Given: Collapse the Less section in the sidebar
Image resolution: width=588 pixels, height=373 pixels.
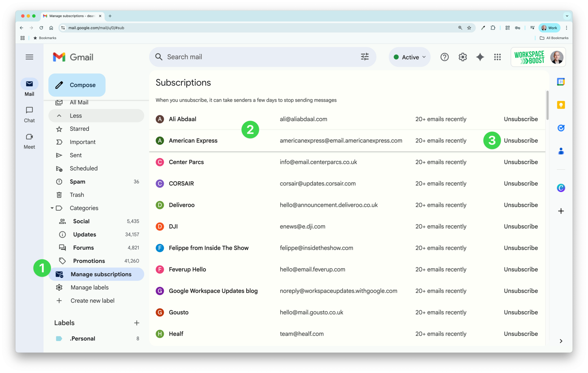Looking at the screenshot, I should coord(75,116).
